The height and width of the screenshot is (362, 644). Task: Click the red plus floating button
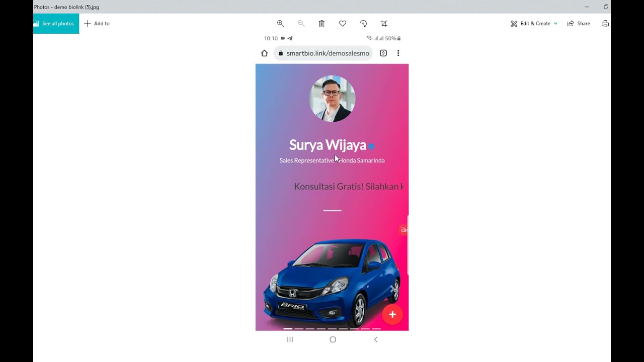(392, 315)
